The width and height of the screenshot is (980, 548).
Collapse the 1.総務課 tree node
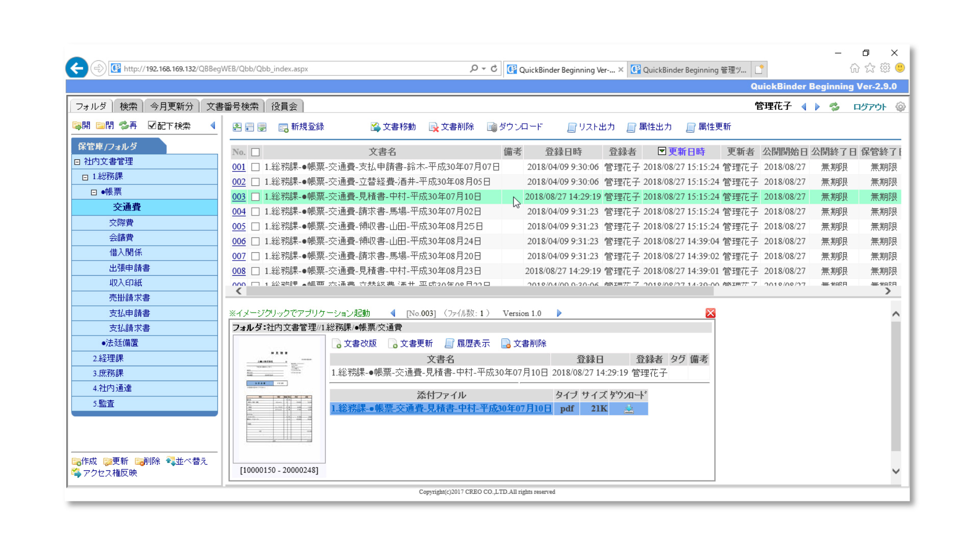(85, 177)
